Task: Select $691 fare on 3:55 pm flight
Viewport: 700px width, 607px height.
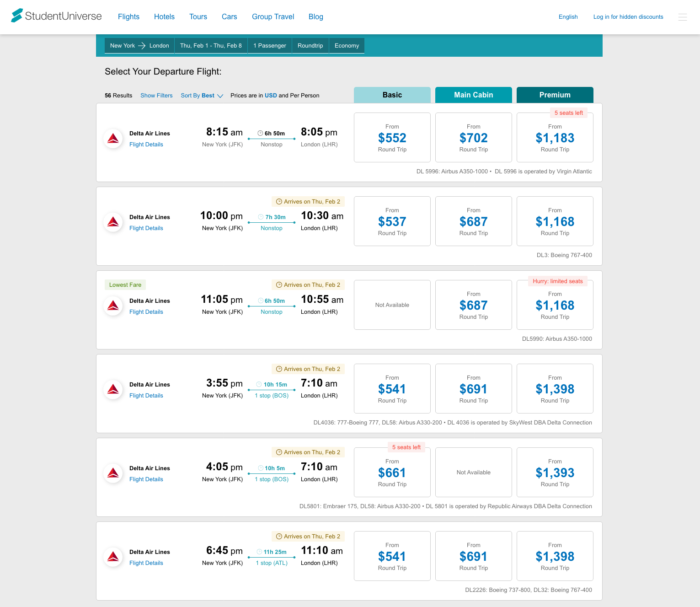Action: (474, 388)
